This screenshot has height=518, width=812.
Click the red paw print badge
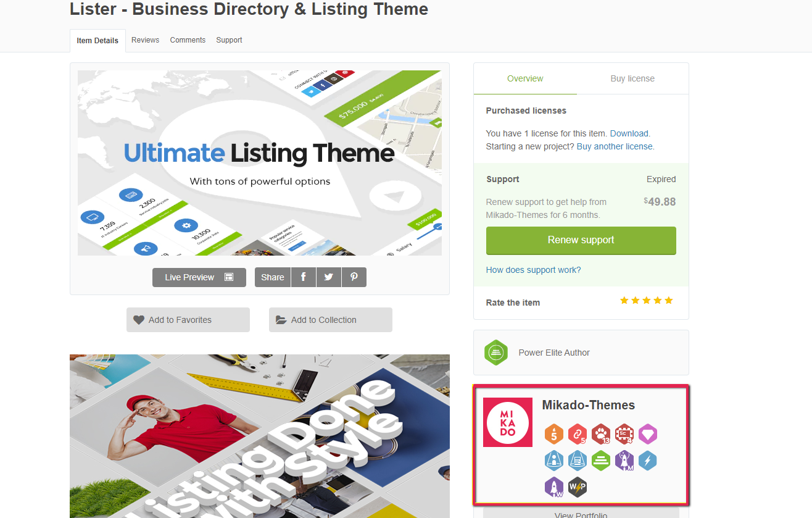tap(601, 434)
